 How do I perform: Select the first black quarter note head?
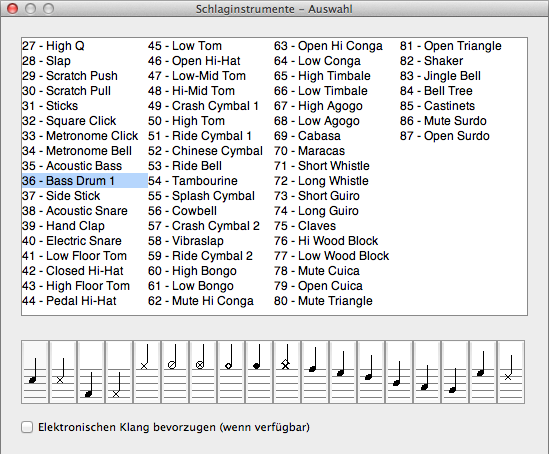pos(35,372)
